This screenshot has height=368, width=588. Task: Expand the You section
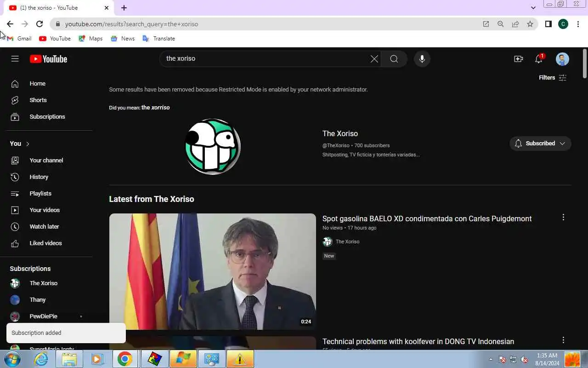click(20, 144)
